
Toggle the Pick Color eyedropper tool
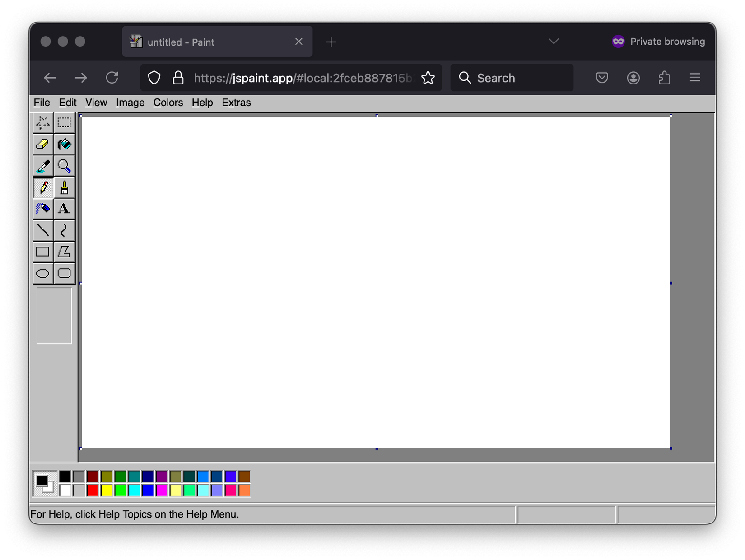point(43,166)
